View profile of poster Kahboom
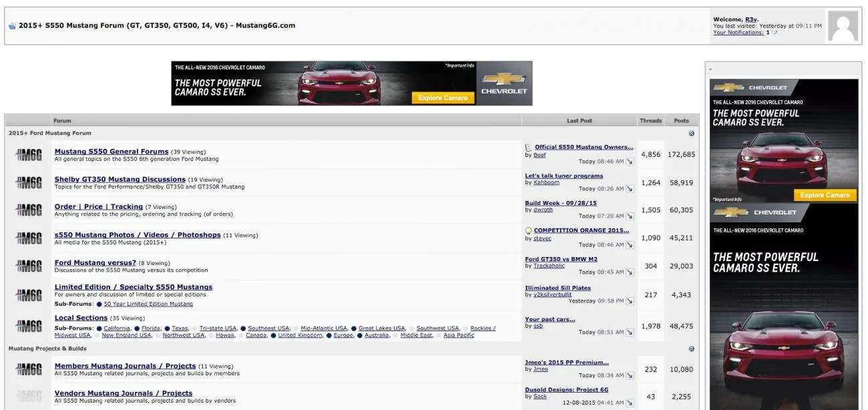 (x=546, y=182)
